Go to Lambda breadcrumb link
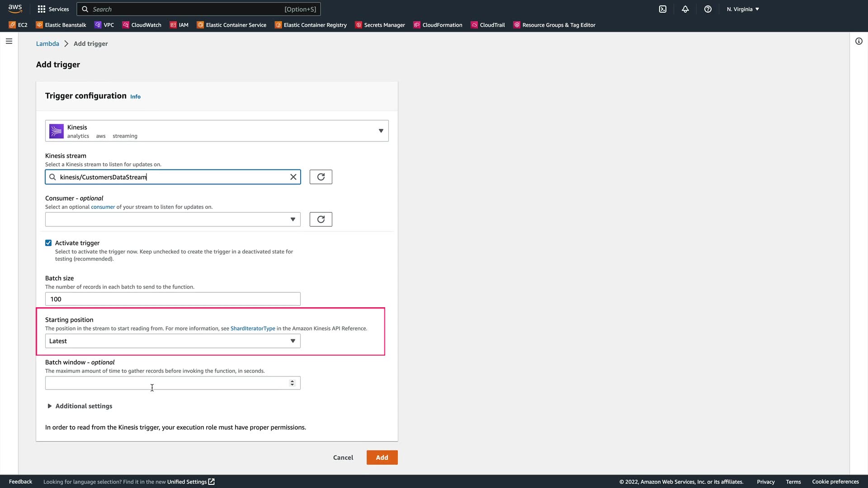This screenshot has width=868, height=488. coord(47,43)
